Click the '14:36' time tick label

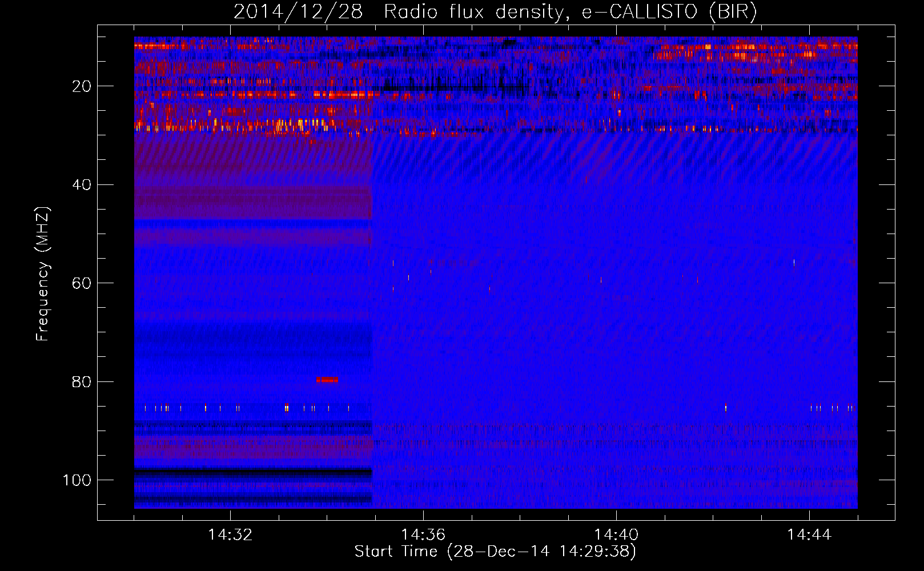423,535
